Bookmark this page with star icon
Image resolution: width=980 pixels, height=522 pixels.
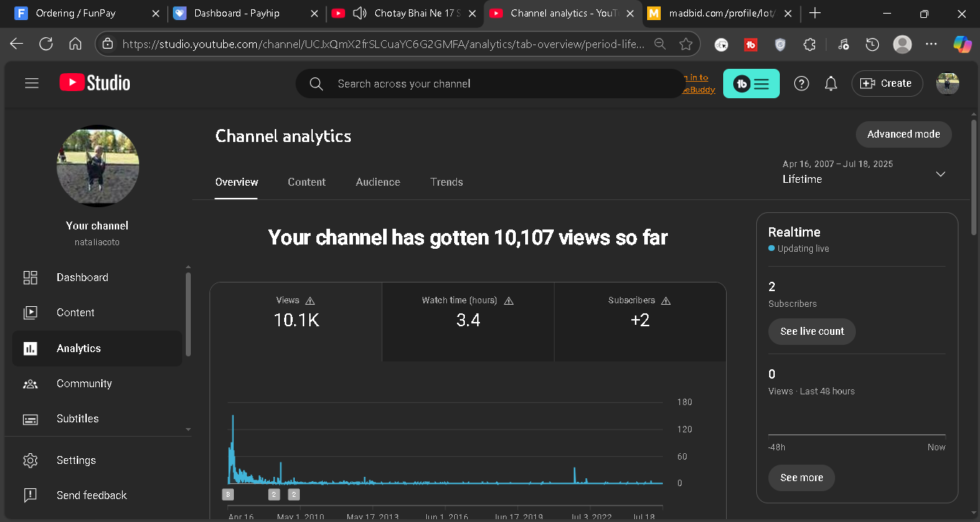(685, 44)
